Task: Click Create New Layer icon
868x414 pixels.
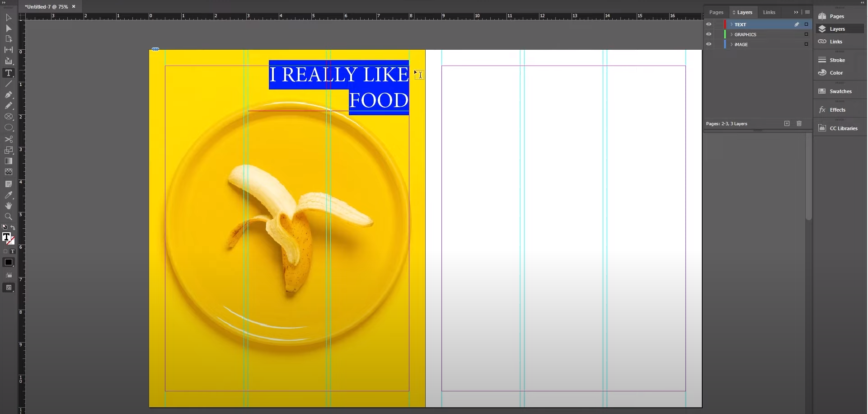Action: pyautogui.click(x=787, y=123)
